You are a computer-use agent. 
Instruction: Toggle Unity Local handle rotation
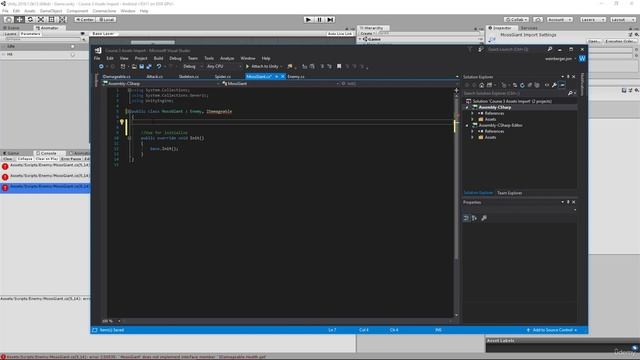click(x=106, y=19)
